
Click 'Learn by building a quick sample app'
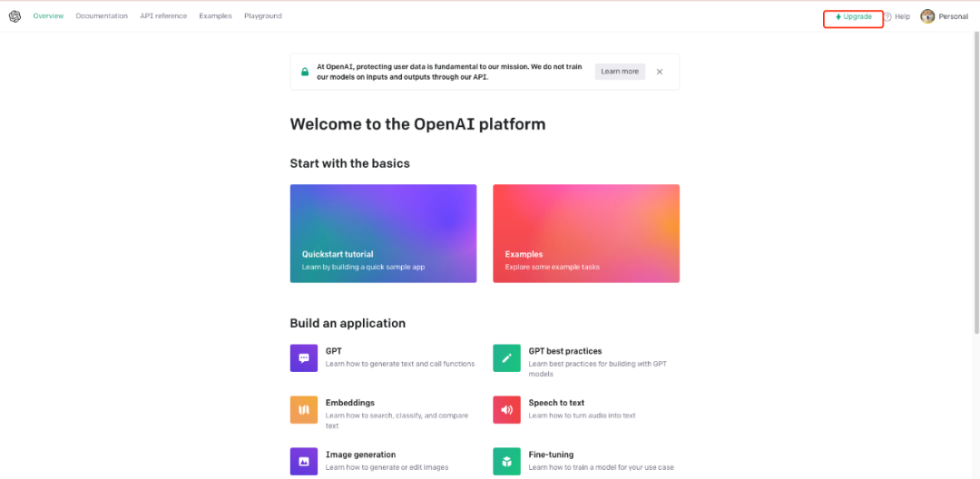pos(363,267)
